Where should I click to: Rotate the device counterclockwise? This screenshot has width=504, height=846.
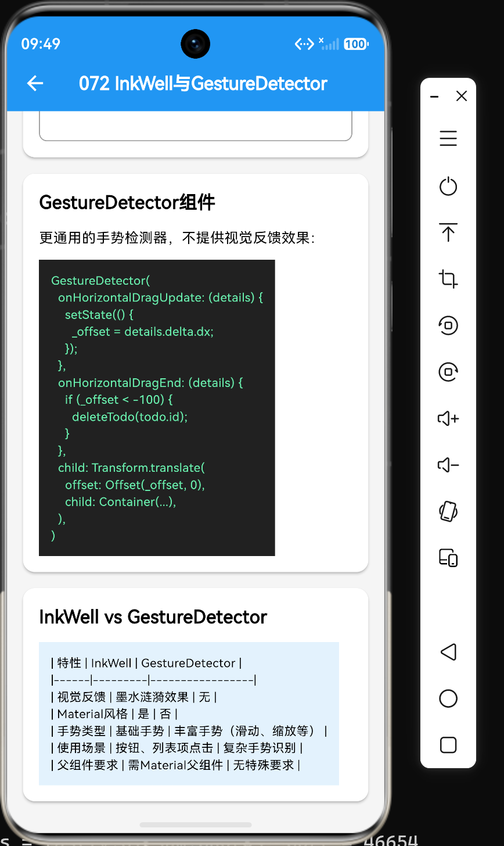coord(448,325)
